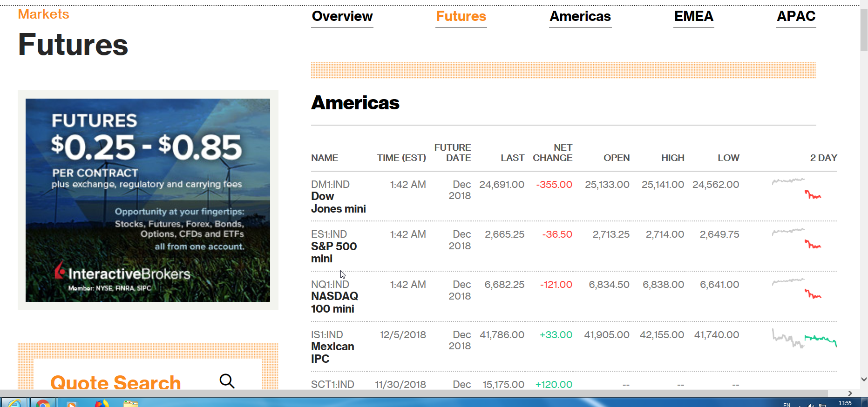This screenshot has width=868, height=407.
Task: Click the S&P 500 mini sparkline chart
Action: tap(796, 238)
